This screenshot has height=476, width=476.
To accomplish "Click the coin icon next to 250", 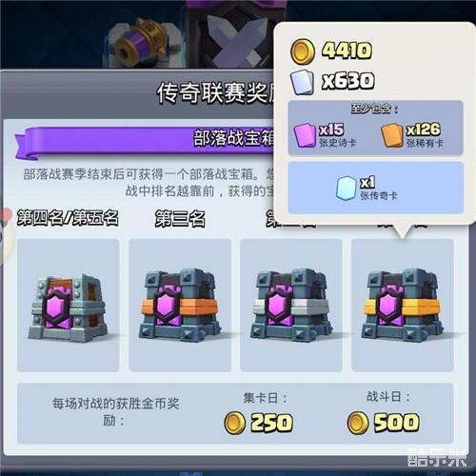I will (235, 423).
